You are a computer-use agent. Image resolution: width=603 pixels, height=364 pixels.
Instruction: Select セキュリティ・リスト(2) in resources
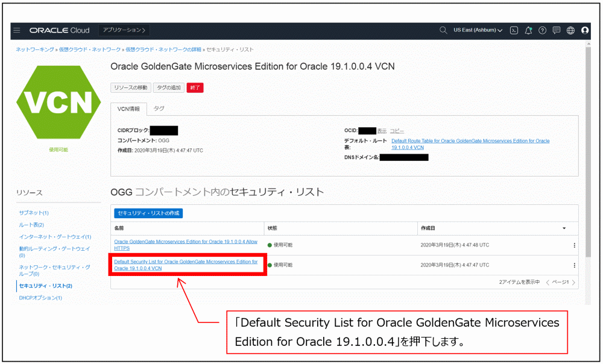(x=45, y=286)
